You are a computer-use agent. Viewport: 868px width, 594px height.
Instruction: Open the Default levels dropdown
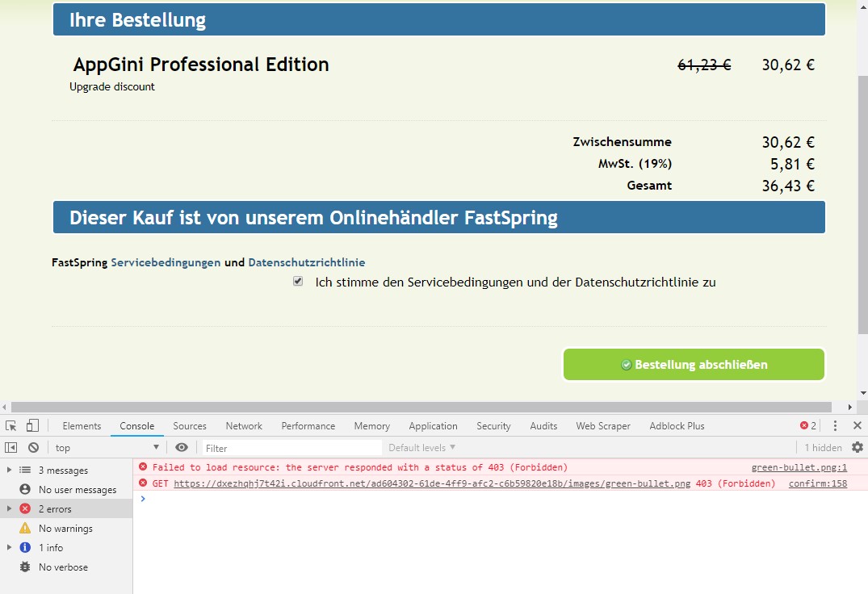tap(421, 447)
